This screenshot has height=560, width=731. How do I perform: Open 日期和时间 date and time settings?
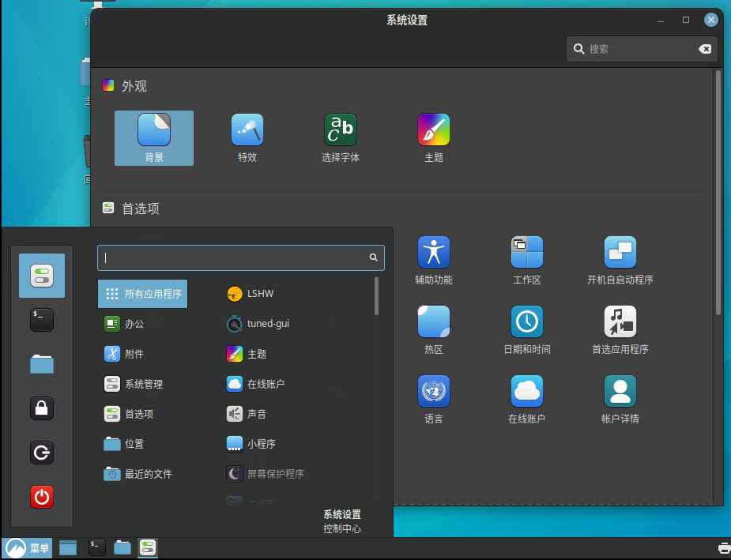pos(527,329)
